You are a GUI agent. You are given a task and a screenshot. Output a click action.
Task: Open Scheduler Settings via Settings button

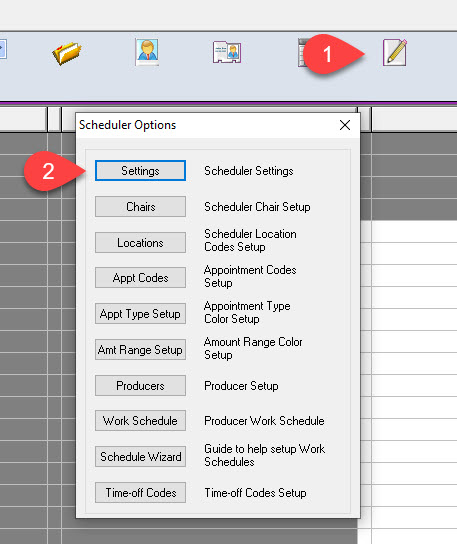pyautogui.click(x=140, y=171)
